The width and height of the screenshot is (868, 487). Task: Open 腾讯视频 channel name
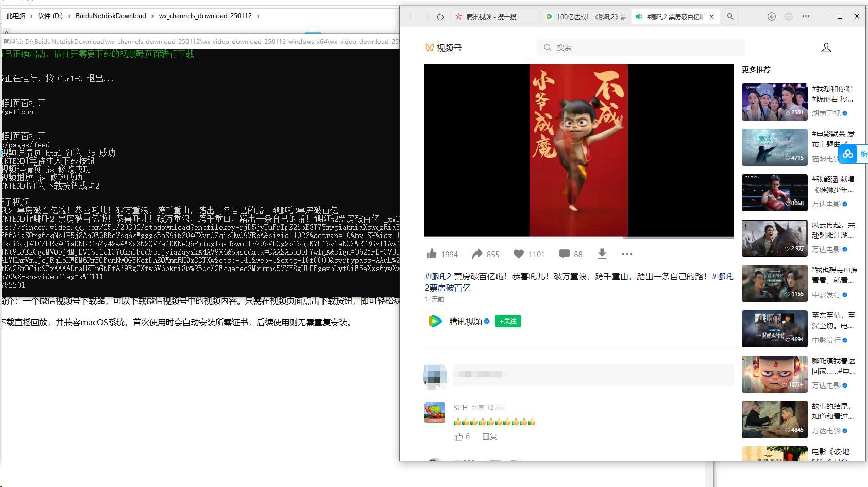pos(466,321)
